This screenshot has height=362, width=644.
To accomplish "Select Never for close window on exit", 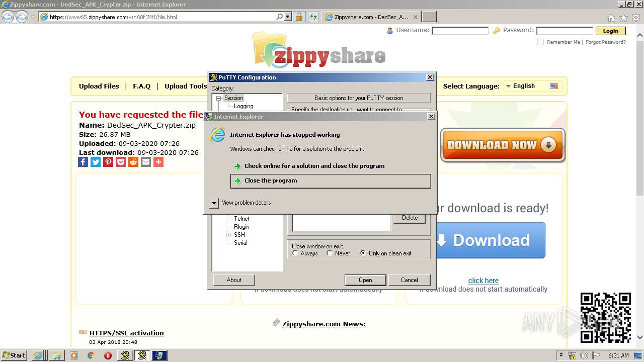I will click(330, 253).
